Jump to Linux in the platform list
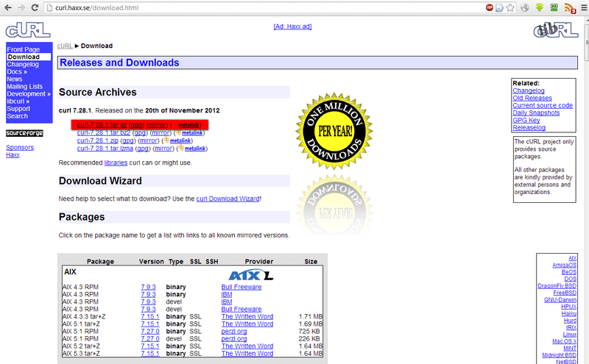 tap(569, 335)
